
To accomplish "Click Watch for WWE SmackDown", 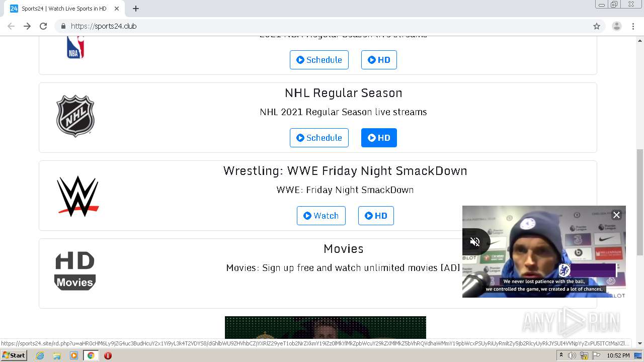I will [321, 216].
